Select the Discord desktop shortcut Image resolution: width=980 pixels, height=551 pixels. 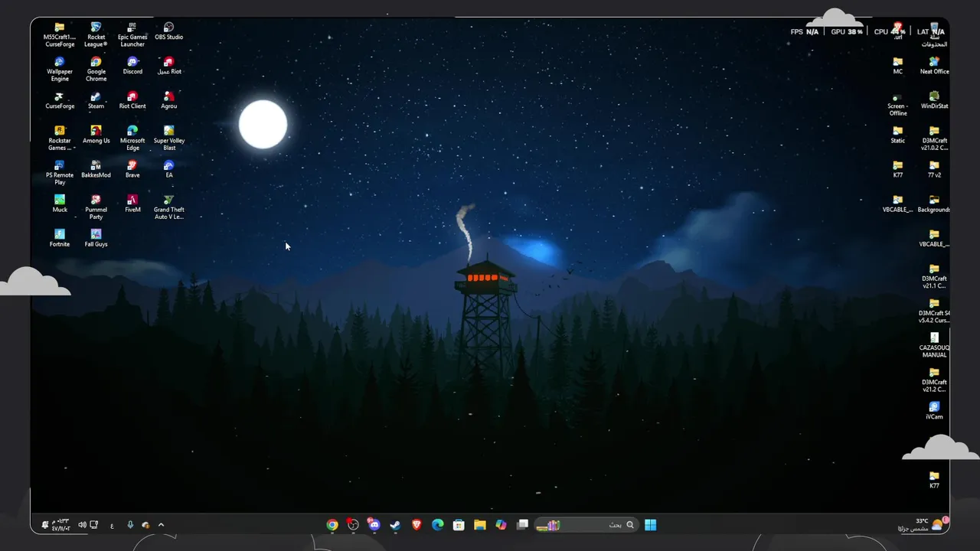132,66
